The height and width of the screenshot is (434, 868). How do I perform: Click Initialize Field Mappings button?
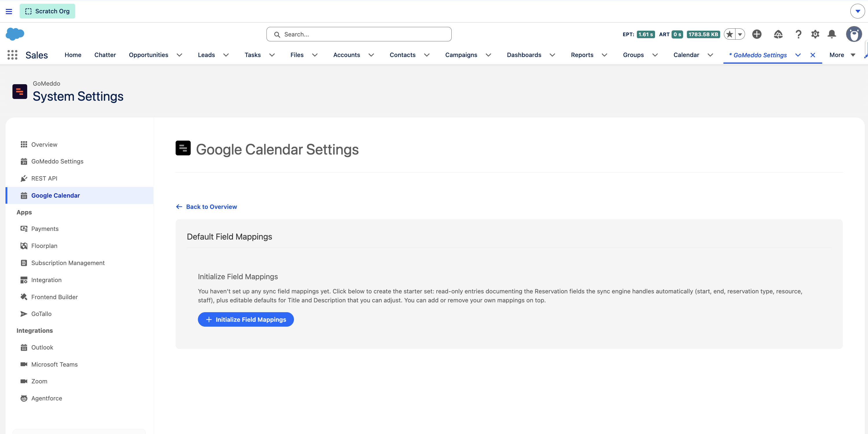coord(246,319)
